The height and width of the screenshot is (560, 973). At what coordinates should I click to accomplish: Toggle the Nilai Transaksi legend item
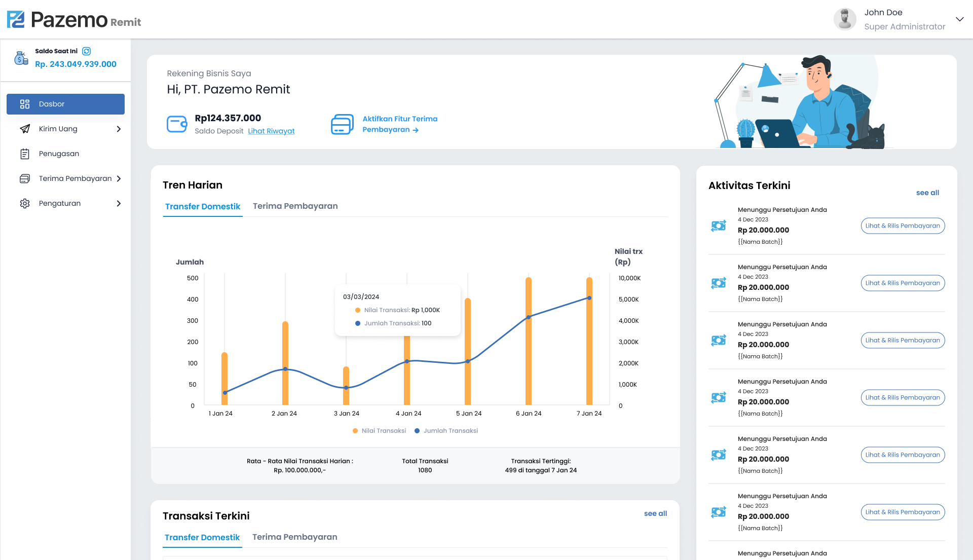click(x=379, y=431)
